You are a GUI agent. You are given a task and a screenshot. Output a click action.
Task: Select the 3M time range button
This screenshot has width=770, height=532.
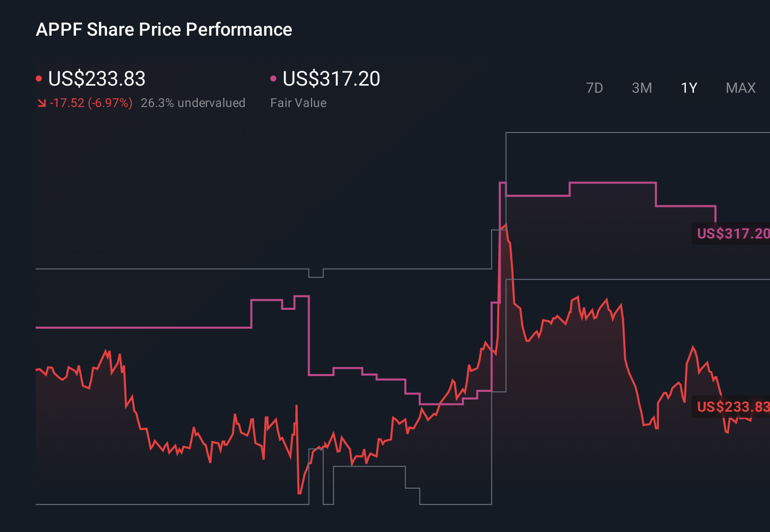click(641, 88)
